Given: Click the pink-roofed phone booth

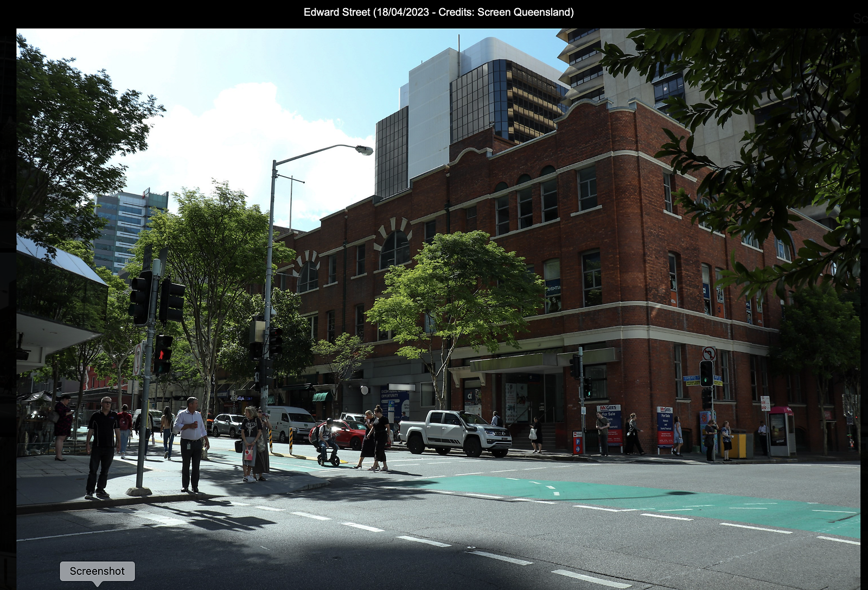Looking at the screenshot, I should [781, 430].
